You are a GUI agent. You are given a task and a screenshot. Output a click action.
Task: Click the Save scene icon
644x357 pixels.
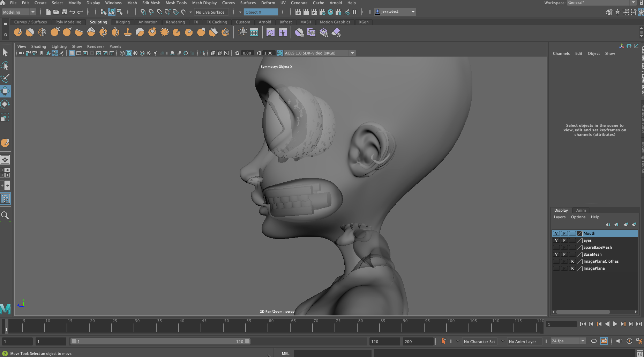coord(64,12)
